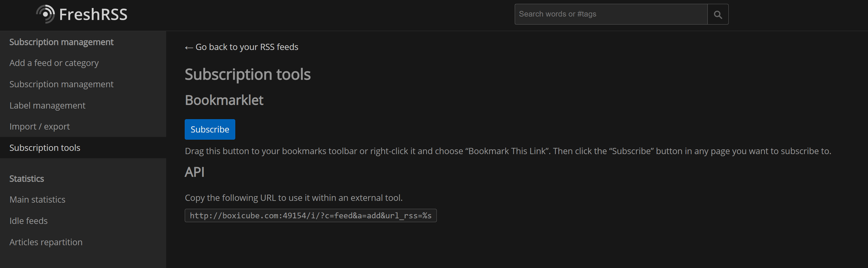Image resolution: width=868 pixels, height=268 pixels.
Task: Click the blue Subscribe bookmarklet button
Action: coord(210,129)
